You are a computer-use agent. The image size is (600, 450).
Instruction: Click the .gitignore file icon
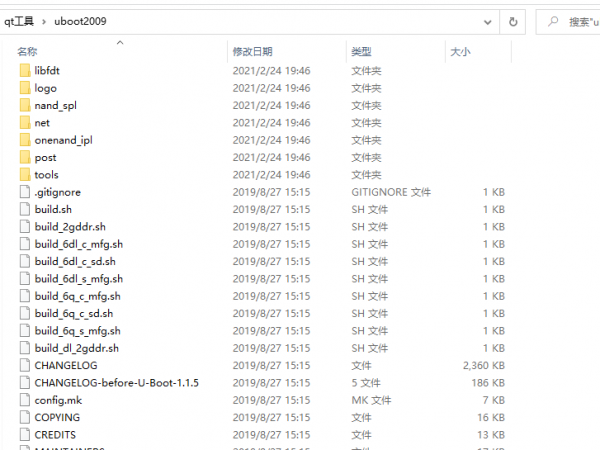pos(25,192)
